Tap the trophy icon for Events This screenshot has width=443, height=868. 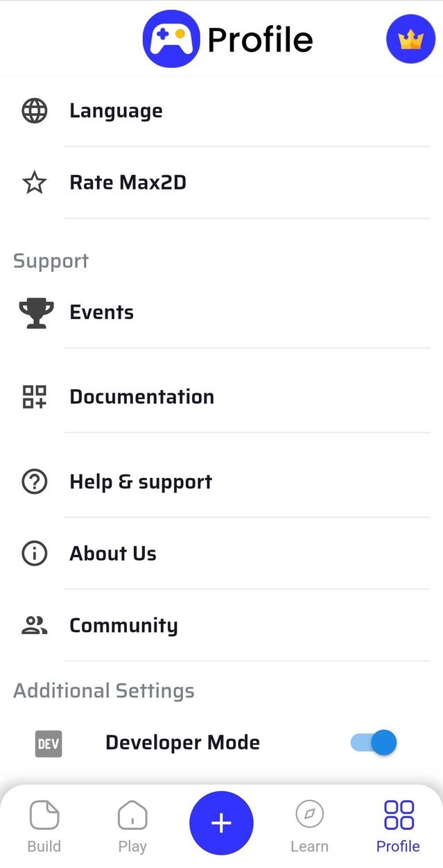coord(36,313)
